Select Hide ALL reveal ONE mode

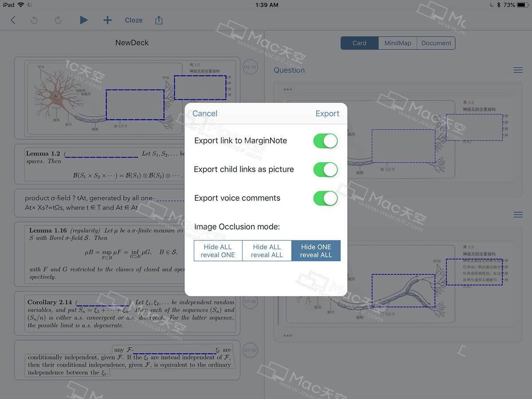tap(218, 250)
